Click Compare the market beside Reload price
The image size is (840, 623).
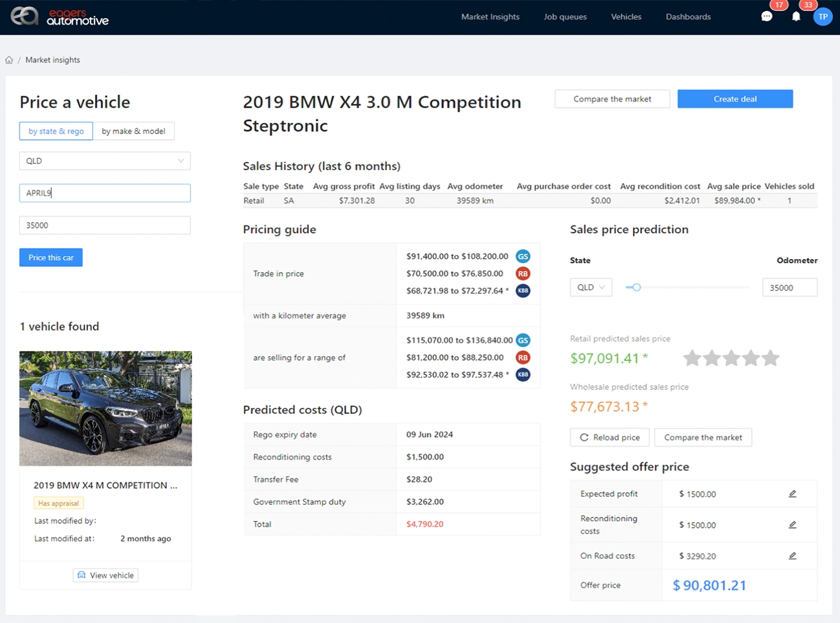coord(703,437)
